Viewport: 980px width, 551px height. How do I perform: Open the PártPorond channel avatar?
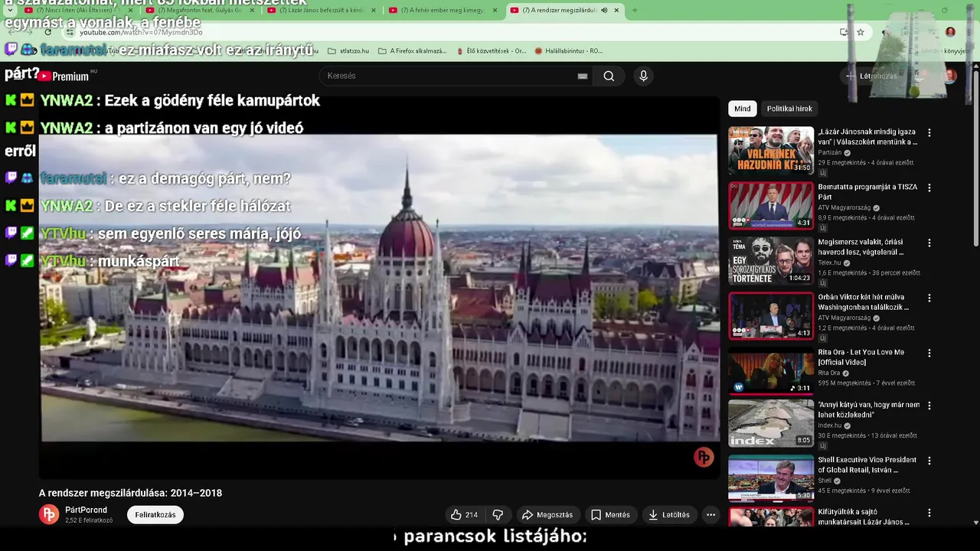[49, 514]
